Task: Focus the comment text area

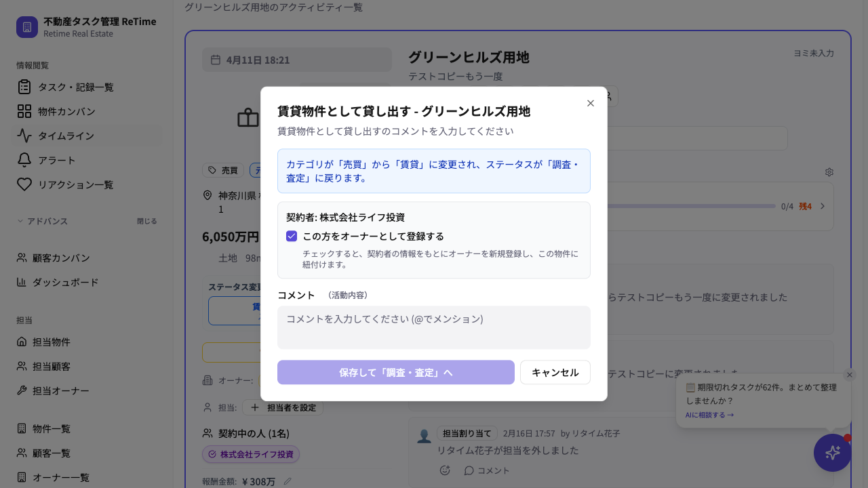Action: pos(434,327)
